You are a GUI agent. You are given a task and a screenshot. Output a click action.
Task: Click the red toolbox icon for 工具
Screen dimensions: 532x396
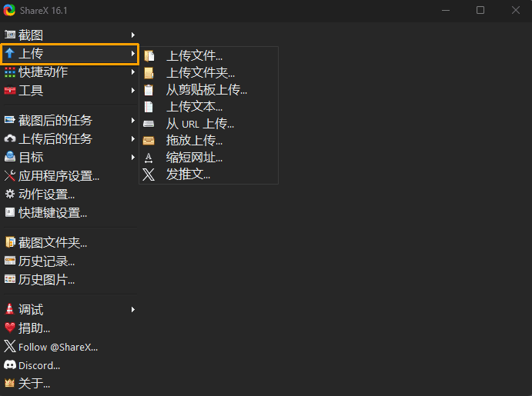pyautogui.click(x=10, y=90)
